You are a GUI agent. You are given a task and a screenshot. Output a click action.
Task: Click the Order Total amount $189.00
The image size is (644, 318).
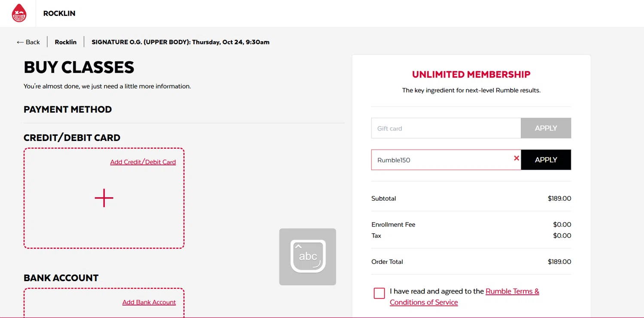[x=559, y=262]
